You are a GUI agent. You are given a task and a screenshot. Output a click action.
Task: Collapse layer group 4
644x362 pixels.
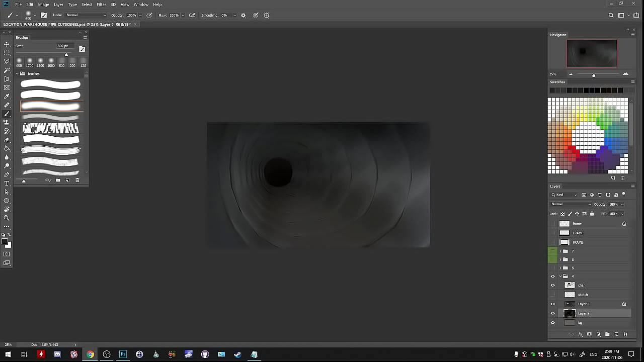click(560, 276)
